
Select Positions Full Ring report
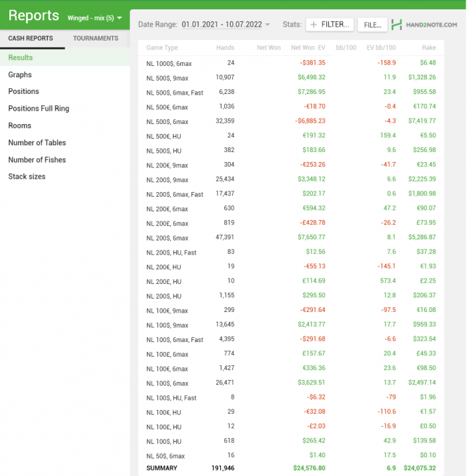[39, 109]
